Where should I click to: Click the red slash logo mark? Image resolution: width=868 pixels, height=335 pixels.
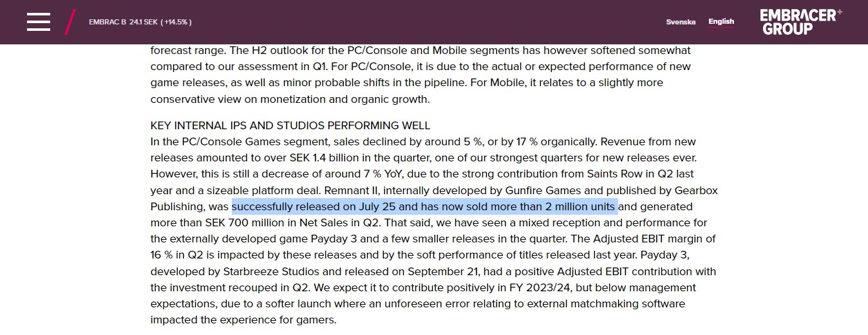(x=70, y=22)
